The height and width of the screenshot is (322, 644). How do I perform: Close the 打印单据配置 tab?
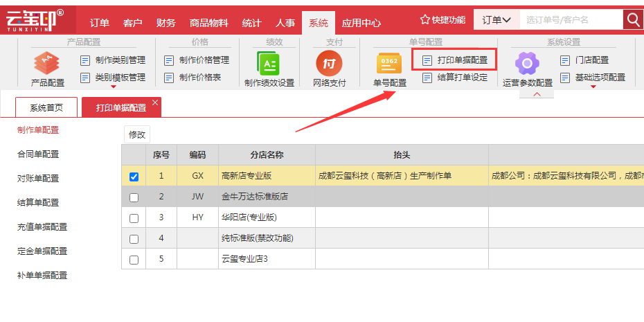coord(155,102)
